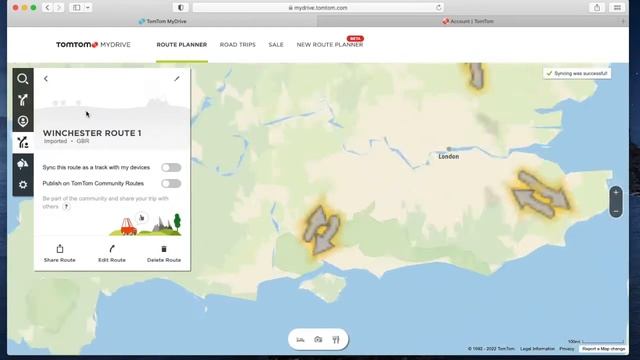Click the London label on map
This screenshot has height=360, width=640.
tap(449, 156)
